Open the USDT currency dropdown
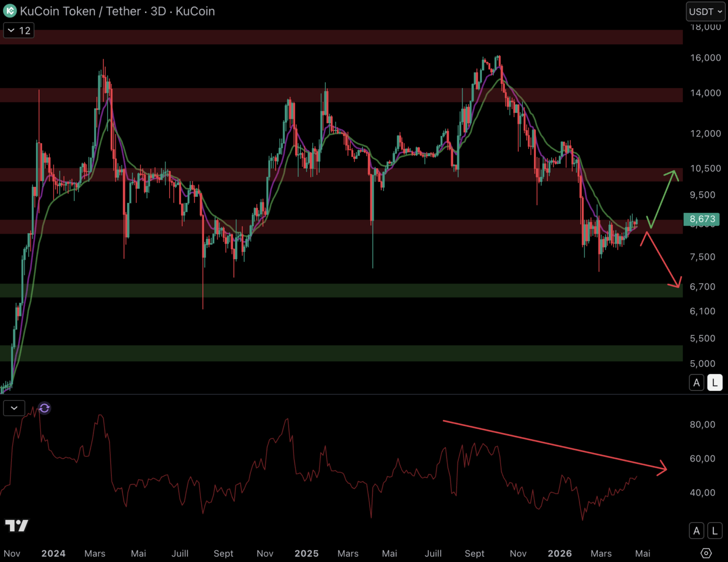 point(705,11)
